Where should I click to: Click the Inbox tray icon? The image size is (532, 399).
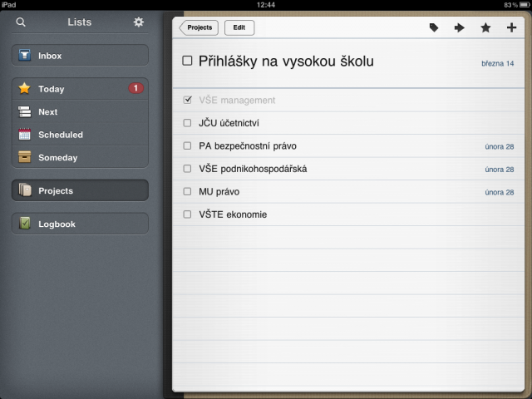pyautogui.click(x=24, y=55)
